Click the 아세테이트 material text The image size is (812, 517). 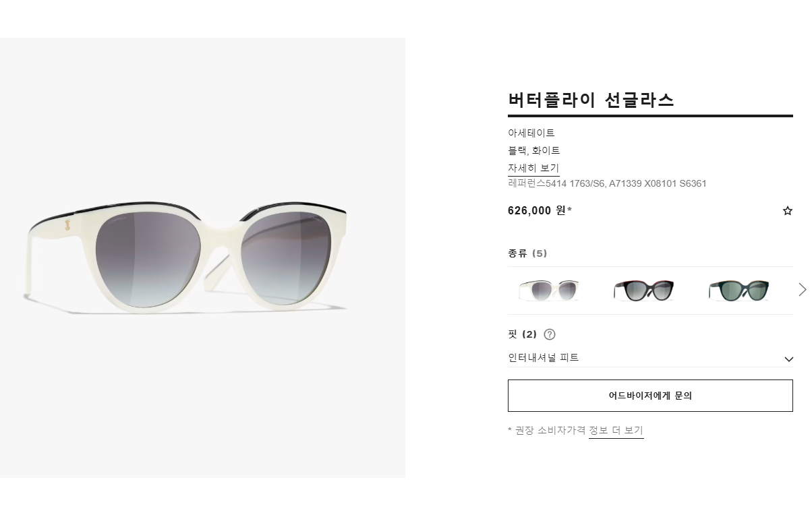coord(531,133)
